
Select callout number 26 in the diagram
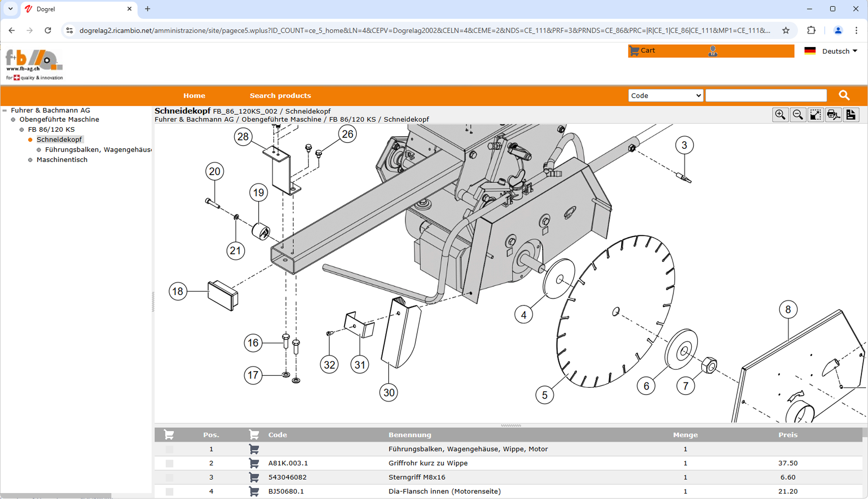point(348,134)
